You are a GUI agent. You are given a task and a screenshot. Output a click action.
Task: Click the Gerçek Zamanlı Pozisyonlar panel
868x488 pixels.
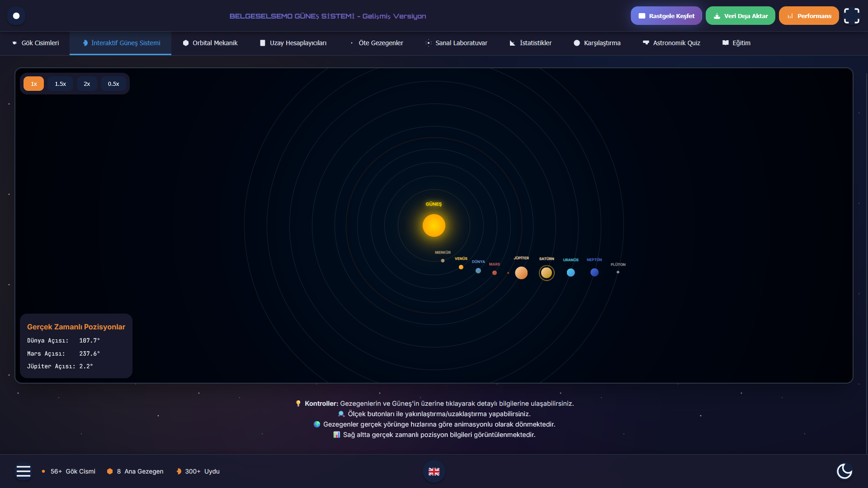pos(76,346)
